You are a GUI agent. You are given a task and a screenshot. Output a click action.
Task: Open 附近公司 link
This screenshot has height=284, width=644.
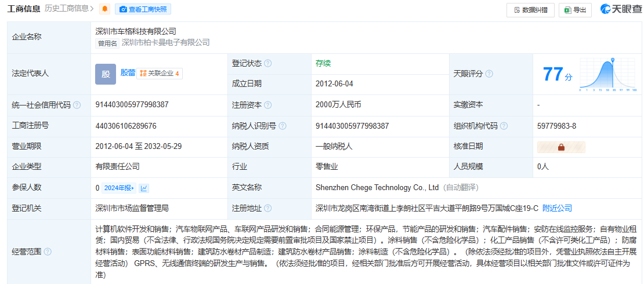pos(558,208)
